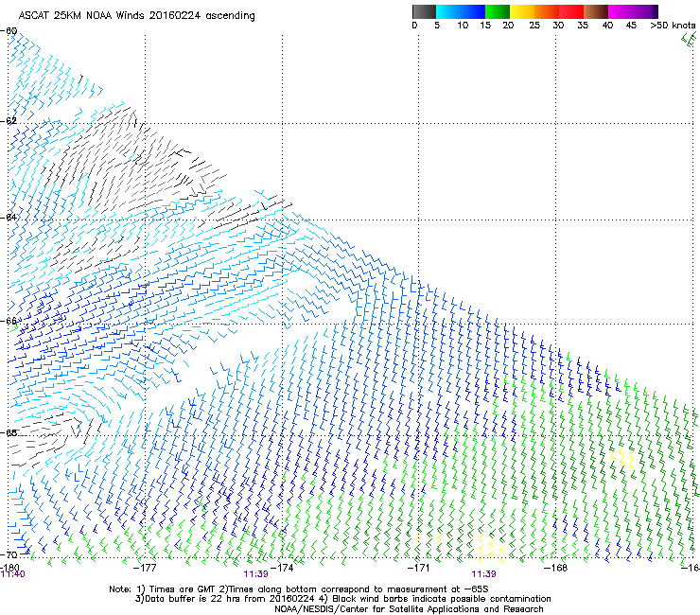Viewport: 700px width, 615px height.
Task: Select the longitude label '-171'
Action: [x=418, y=568]
